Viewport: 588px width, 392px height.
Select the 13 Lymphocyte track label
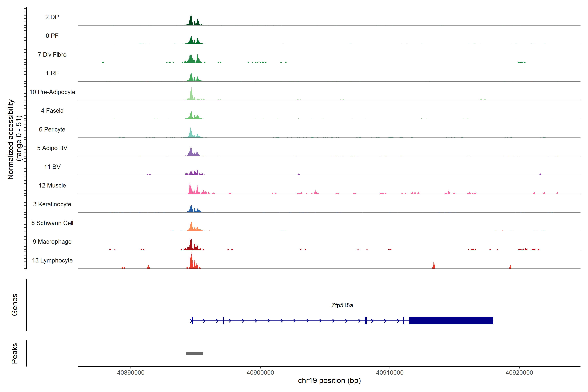pos(52,260)
